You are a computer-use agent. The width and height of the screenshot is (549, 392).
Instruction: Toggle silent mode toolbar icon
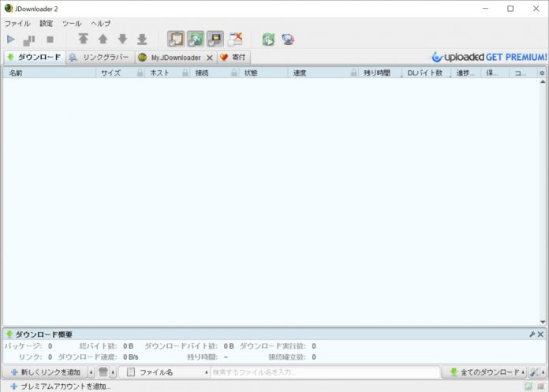[215, 39]
